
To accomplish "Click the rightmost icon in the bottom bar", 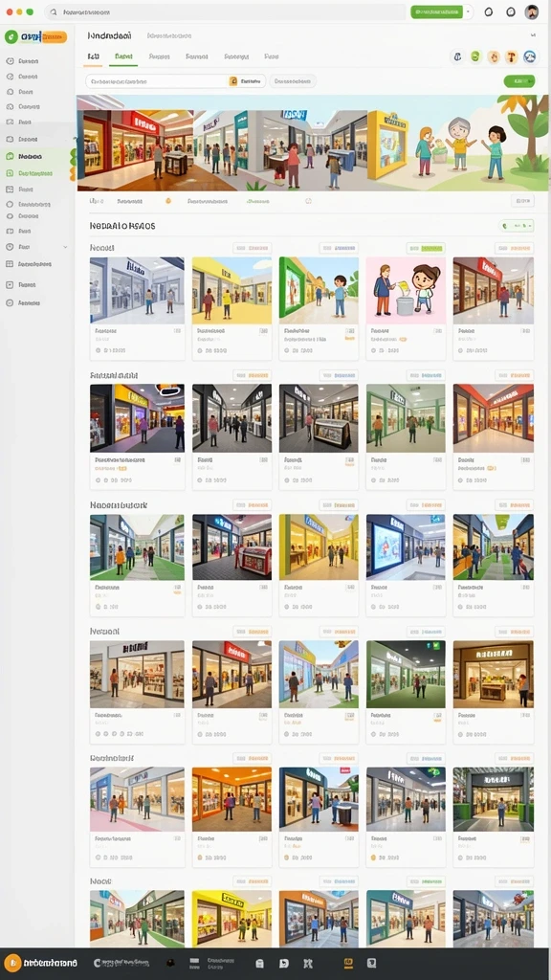I will coord(371,963).
